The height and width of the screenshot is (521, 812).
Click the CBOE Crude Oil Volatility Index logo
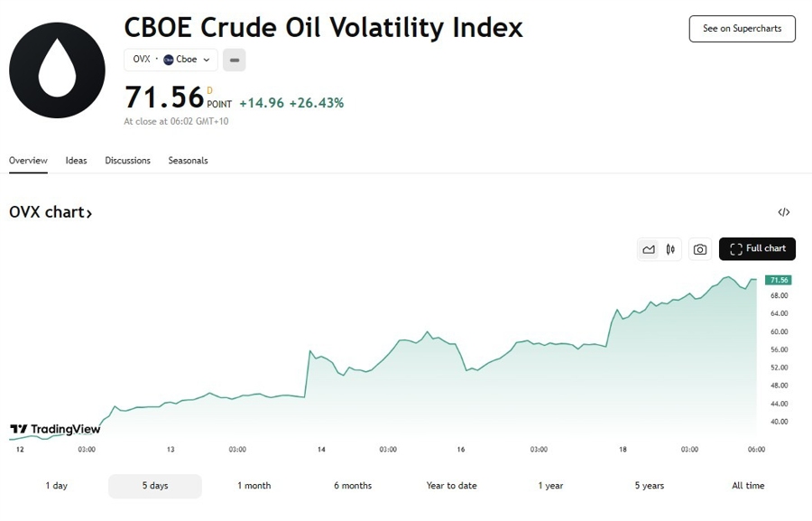coord(56,69)
